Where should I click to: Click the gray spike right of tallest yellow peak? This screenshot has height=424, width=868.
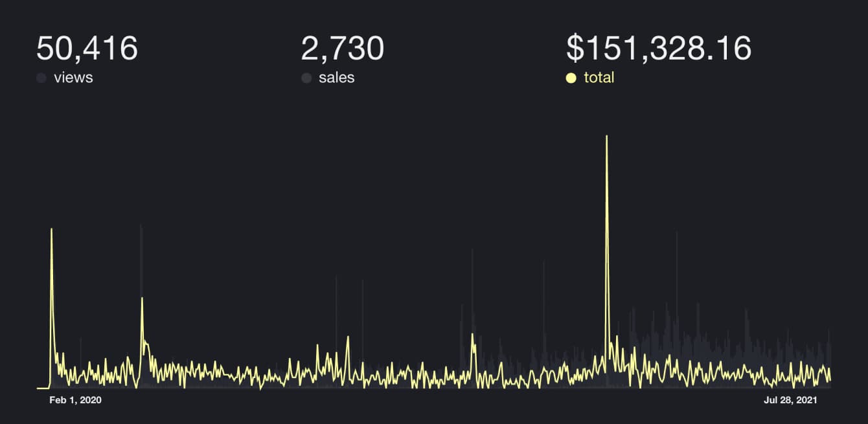pos(676,233)
